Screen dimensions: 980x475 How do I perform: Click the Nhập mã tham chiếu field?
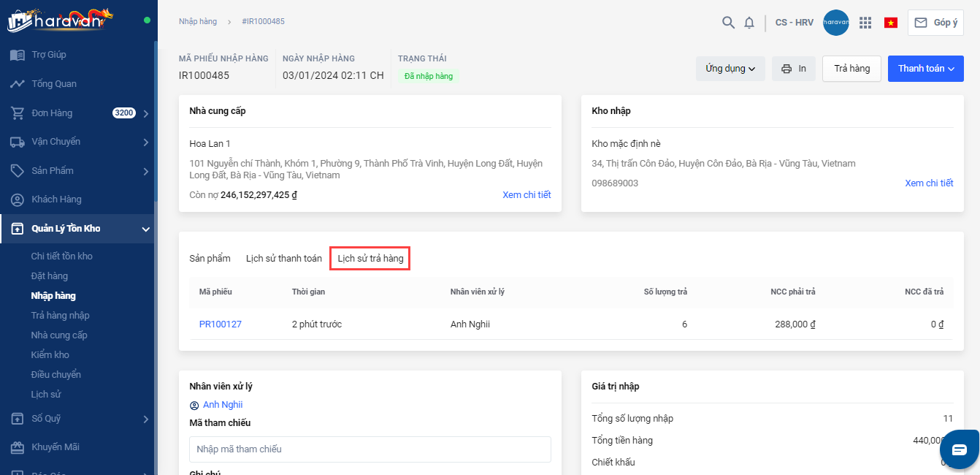pyautogui.click(x=370, y=449)
